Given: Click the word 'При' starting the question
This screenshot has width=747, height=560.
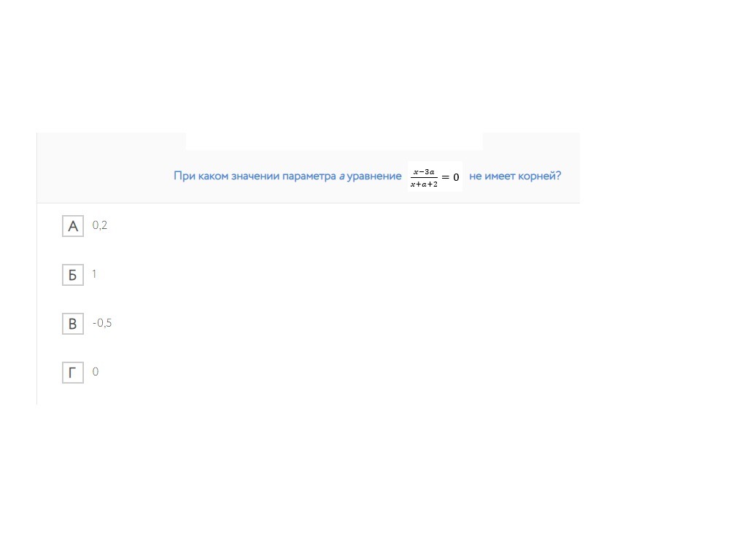Looking at the screenshot, I should (x=184, y=176).
